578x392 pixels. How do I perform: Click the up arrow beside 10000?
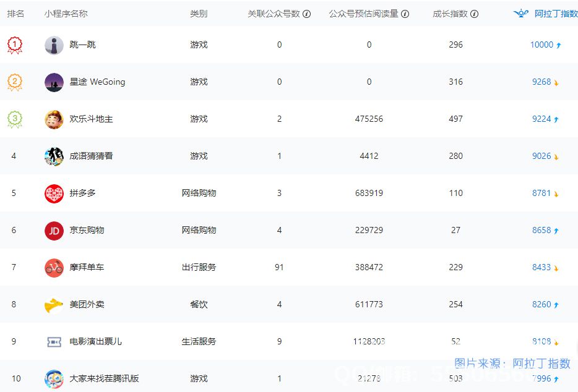click(558, 45)
